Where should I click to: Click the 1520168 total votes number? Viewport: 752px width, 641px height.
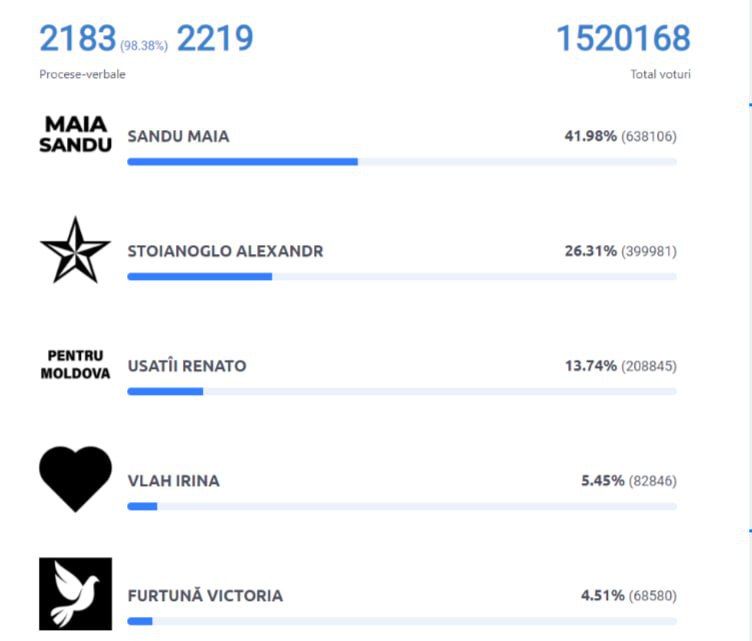click(x=623, y=38)
